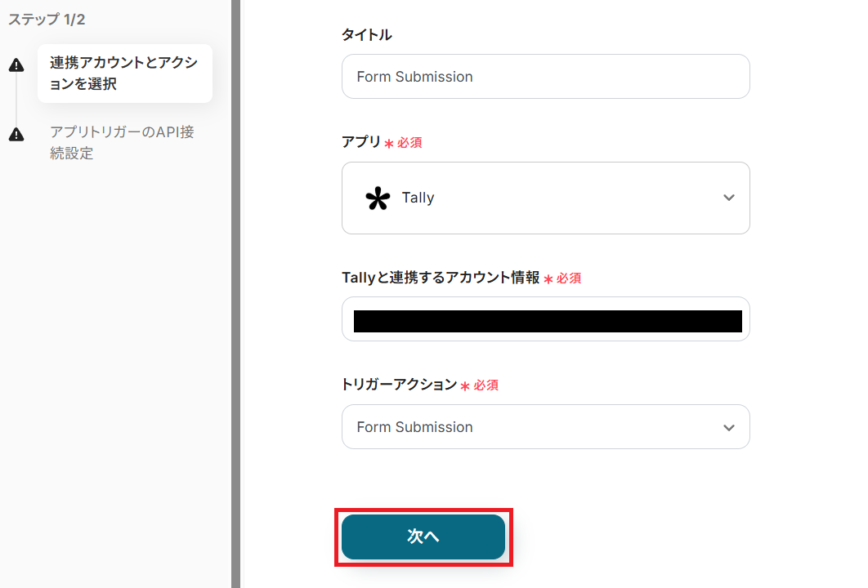Screen dimensions: 868x588
Task: Expand the アプリ dropdown chevron
Action: pyautogui.click(x=729, y=198)
